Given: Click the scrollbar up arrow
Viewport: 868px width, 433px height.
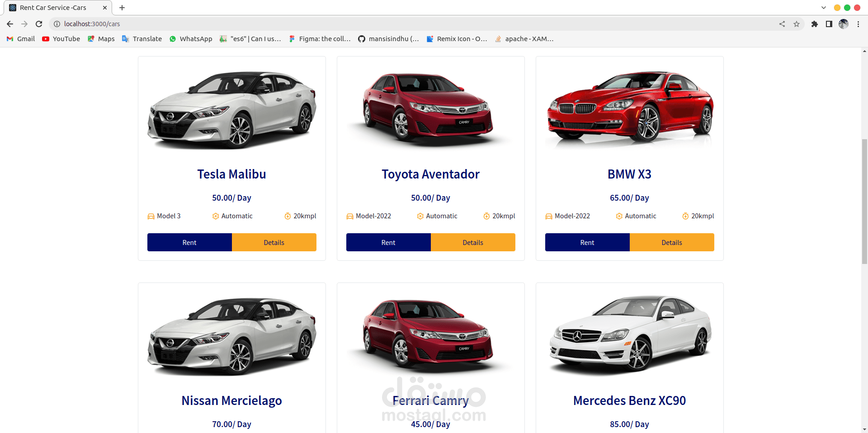Looking at the screenshot, I should click(x=864, y=51).
